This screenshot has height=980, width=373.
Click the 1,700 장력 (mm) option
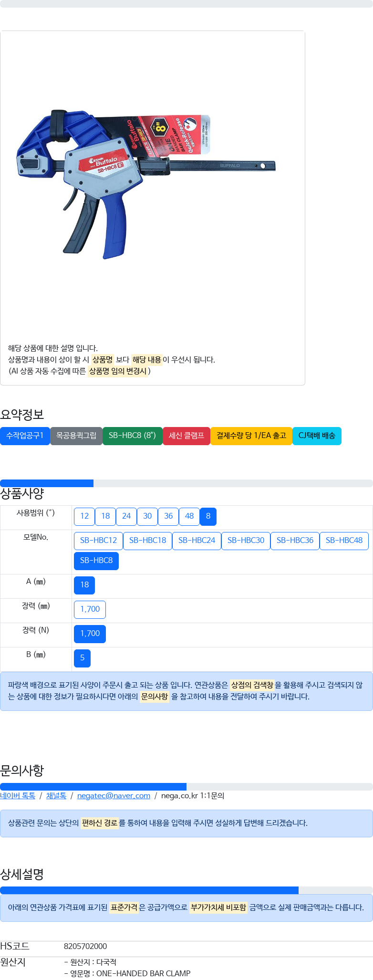click(90, 609)
